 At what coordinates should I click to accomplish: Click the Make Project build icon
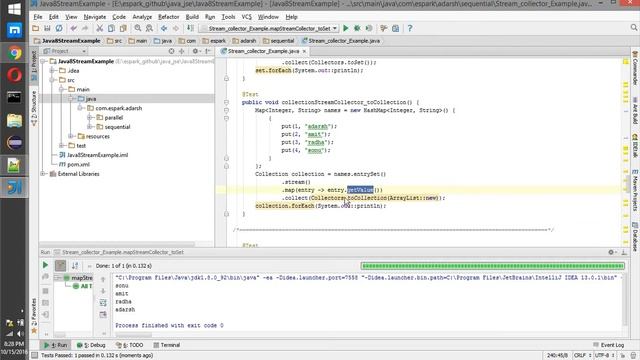point(190,28)
